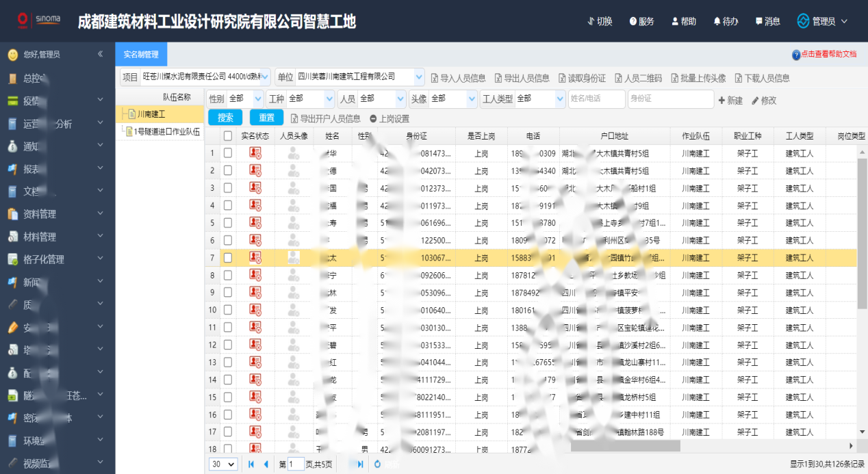This screenshot has width=868, height=474.
Task: Go to the previous page arrow
Action: pyautogui.click(x=266, y=464)
